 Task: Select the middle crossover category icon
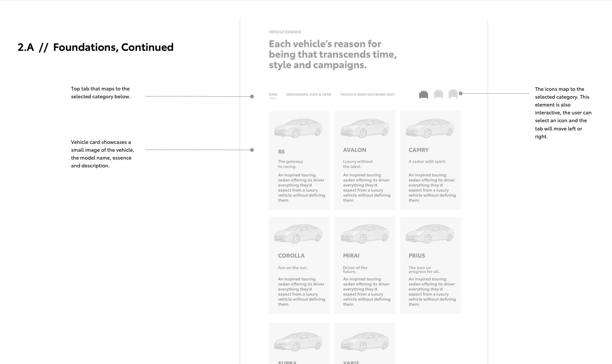click(x=438, y=94)
